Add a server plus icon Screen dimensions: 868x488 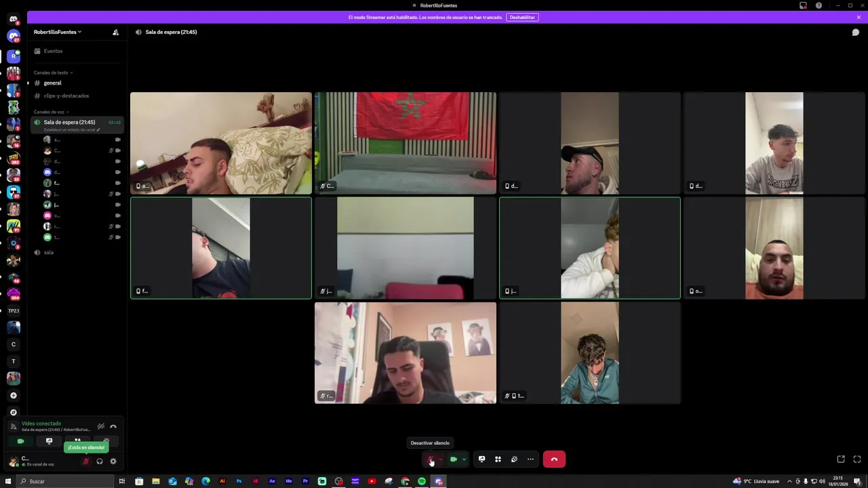(14, 395)
